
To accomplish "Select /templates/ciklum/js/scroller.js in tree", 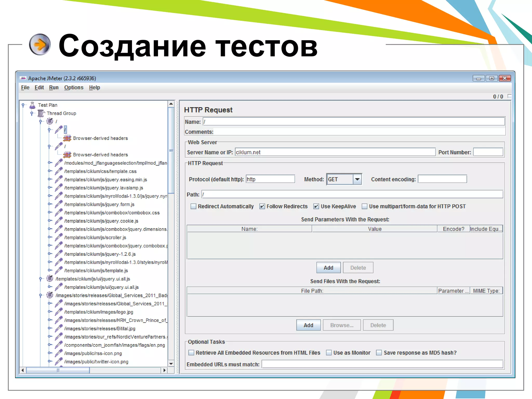I will (x=95, y=237).
